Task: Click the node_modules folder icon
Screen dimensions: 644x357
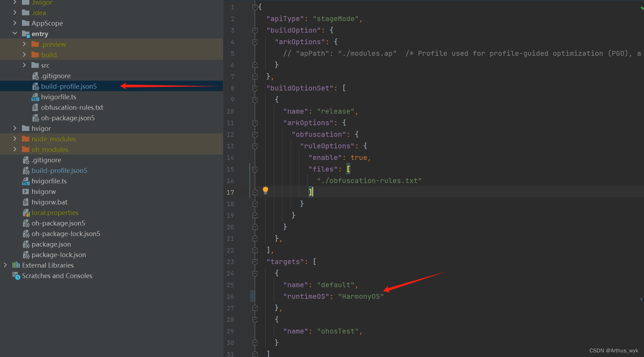Action: [26, 139]
